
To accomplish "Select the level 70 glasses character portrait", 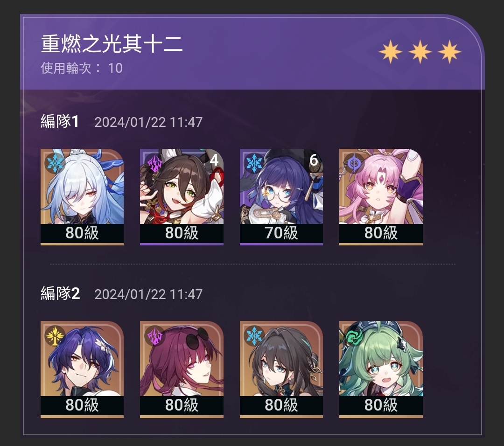I will (x=281, y=197).
